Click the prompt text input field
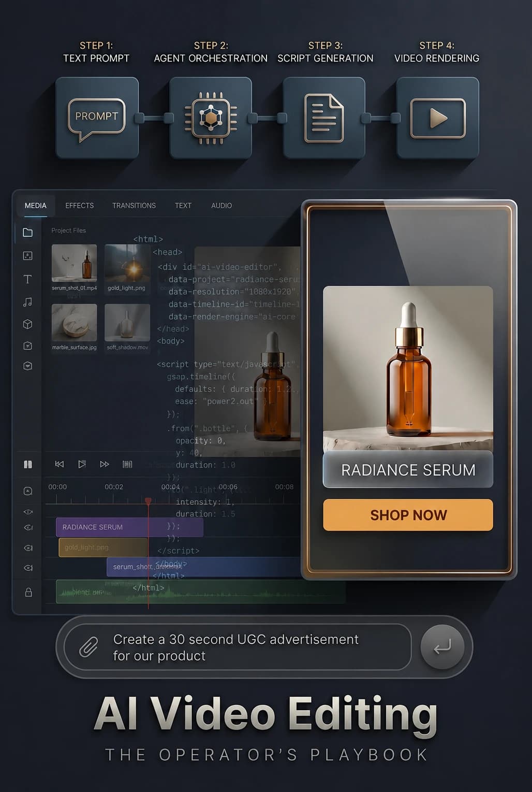Viewport: 532px width, 792px height. coord(238,647)
